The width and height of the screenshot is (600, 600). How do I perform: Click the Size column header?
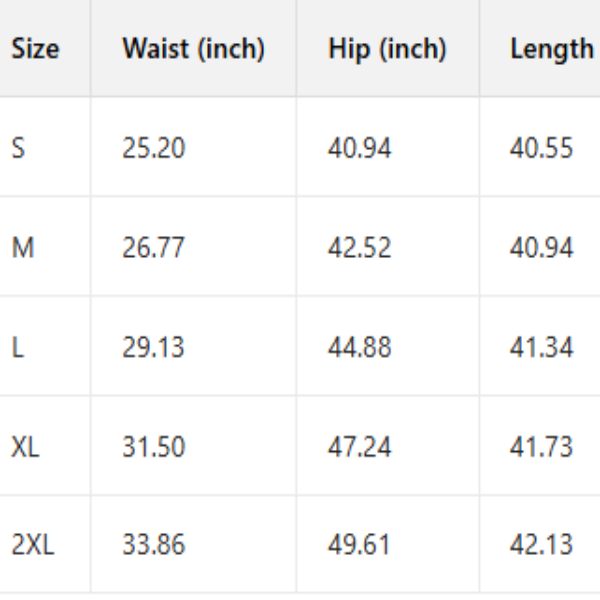pyautogui.click(x=35, y=49)
